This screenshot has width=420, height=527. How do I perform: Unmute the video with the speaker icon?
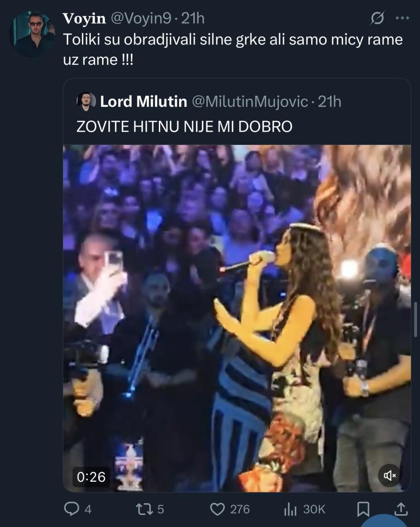click(x=390, y=475)
